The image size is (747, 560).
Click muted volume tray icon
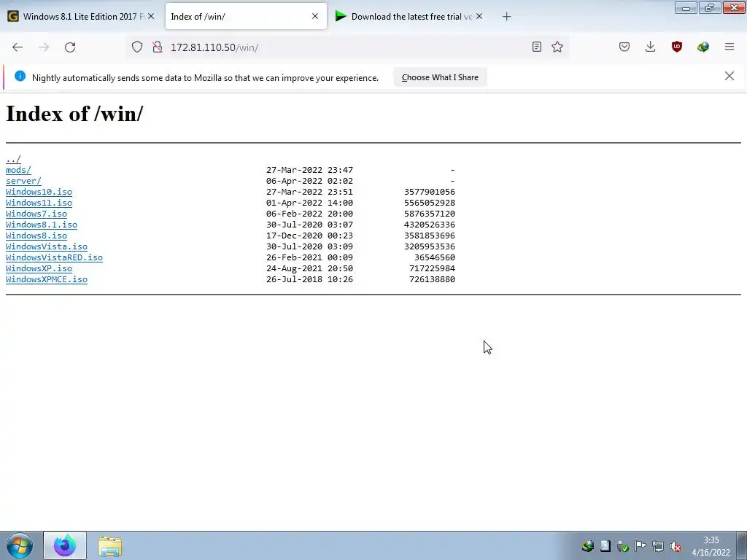coord(675,546)
